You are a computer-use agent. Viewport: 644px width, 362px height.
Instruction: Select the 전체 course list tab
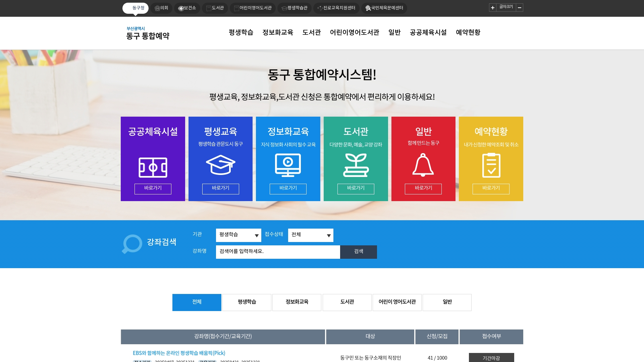pyautogui.click(x=197, y=302)
